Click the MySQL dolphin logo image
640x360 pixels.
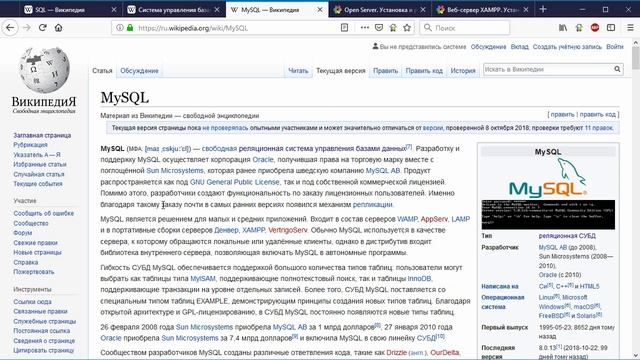coord(548,178)
